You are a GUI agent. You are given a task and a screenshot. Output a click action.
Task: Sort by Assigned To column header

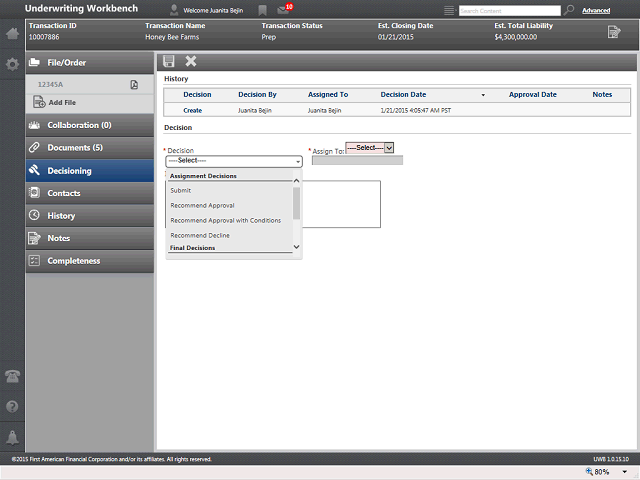coord(328,95)
